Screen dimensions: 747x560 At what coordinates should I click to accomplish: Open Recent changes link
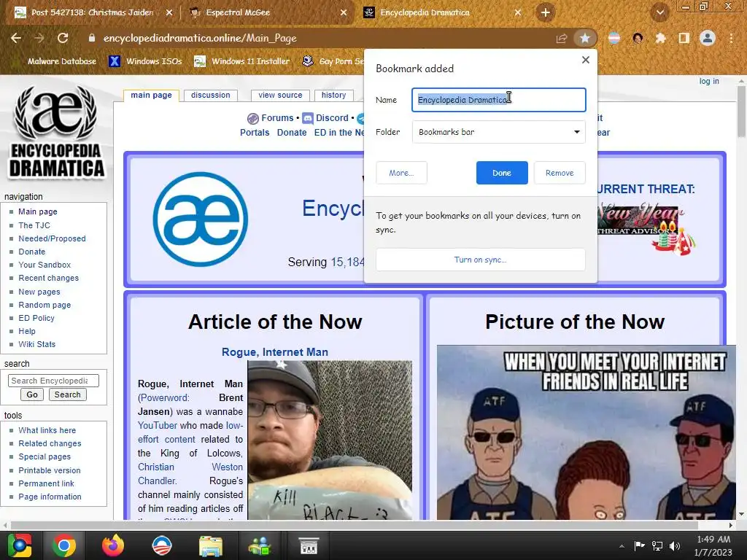tap(48, 278)
